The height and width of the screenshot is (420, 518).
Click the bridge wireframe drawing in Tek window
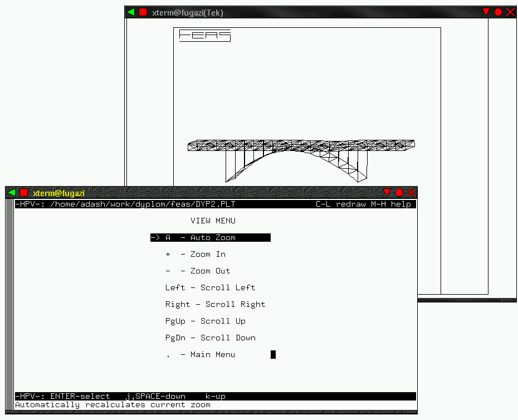click(301, 160)
